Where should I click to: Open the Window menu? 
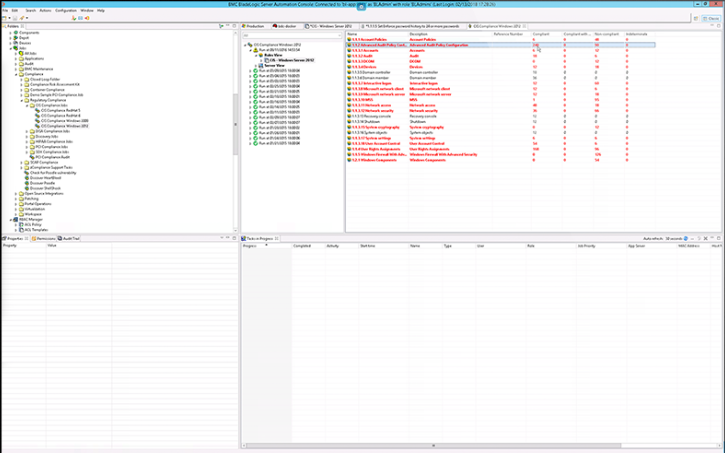[x=87, y=10]
